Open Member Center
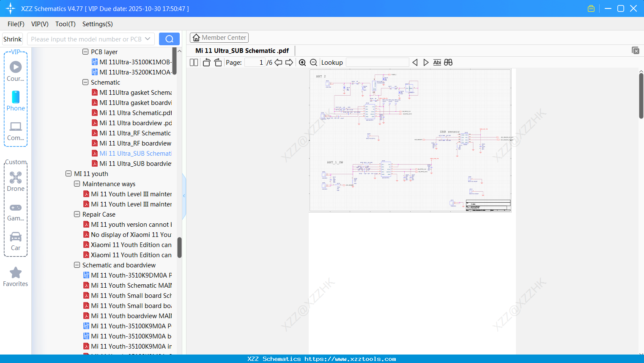 pyautogui.click(x=219, y=37)
